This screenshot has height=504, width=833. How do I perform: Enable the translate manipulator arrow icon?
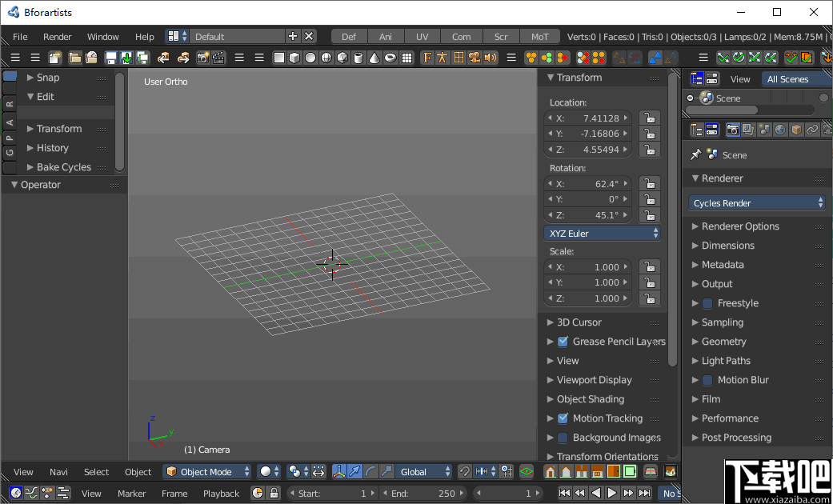pos(354,472)
